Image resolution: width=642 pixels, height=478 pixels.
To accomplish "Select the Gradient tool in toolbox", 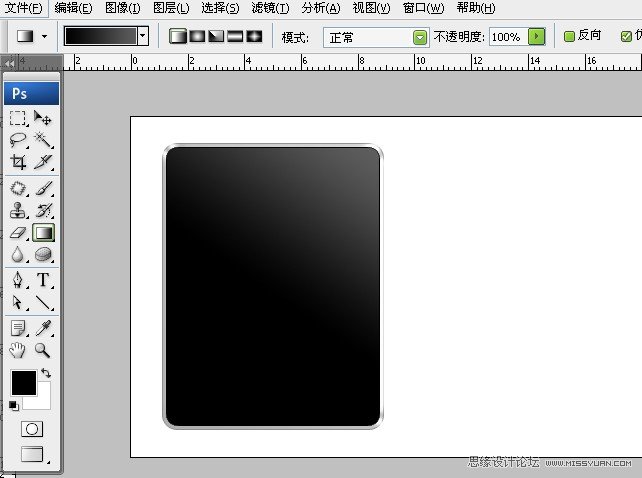I will pyautogui.click(x=43, y=233).
